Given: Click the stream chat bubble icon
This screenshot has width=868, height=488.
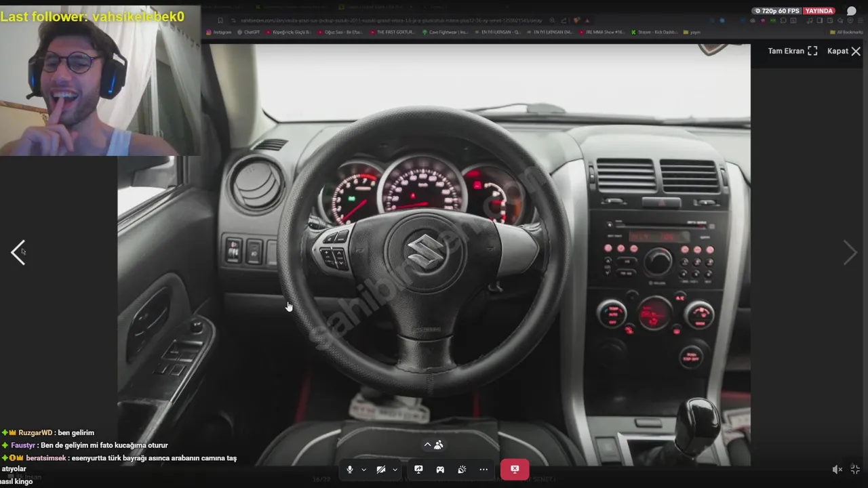Looking at the screenshot, I should (x=852, y=11).
